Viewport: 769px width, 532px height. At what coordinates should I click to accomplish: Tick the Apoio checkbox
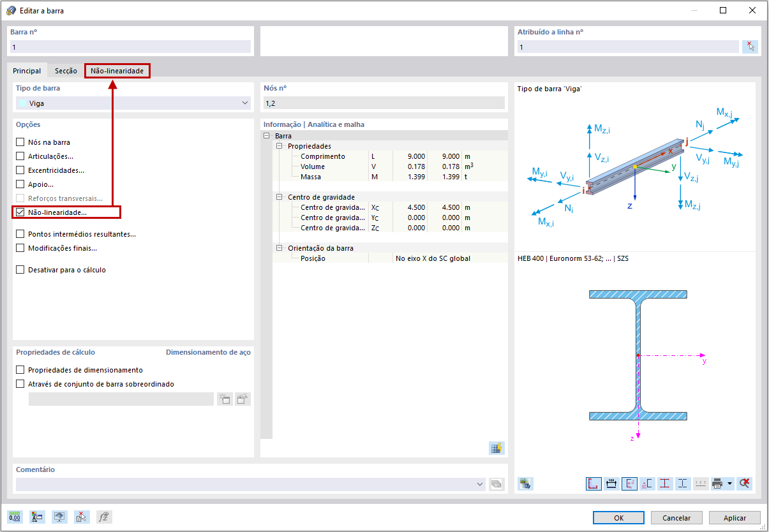click(20, 184)
